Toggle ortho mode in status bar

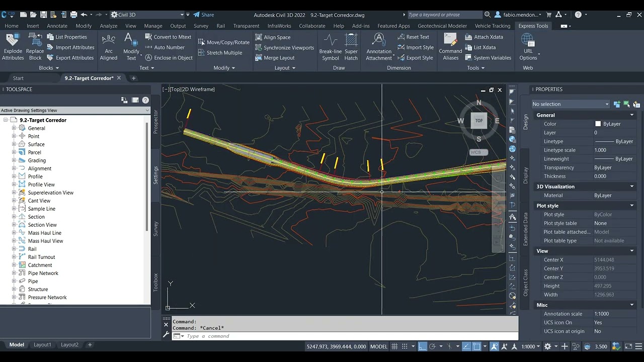pyautogui.click(x=423, y=346)
